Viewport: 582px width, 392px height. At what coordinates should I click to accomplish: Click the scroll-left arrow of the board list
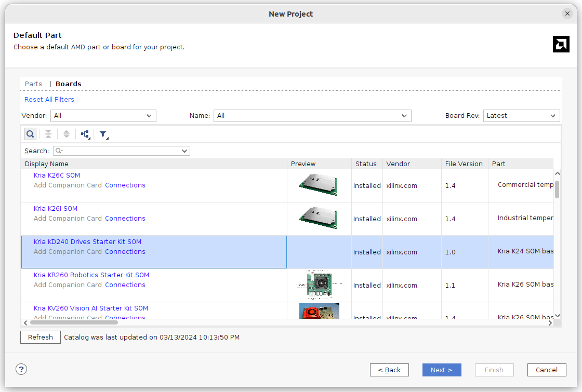pos(25,322)
